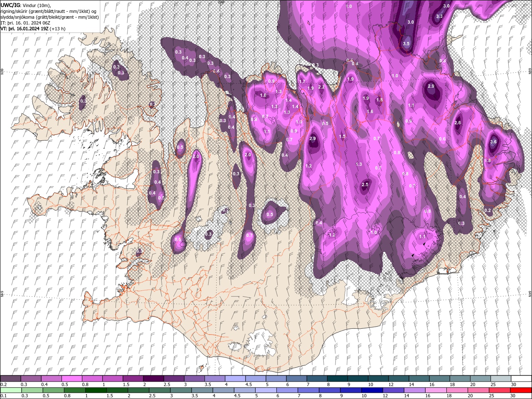532x399 pixels.
Task: Pick bottom legend pink swatch between 16 and 18
Action: click(436, 390)
